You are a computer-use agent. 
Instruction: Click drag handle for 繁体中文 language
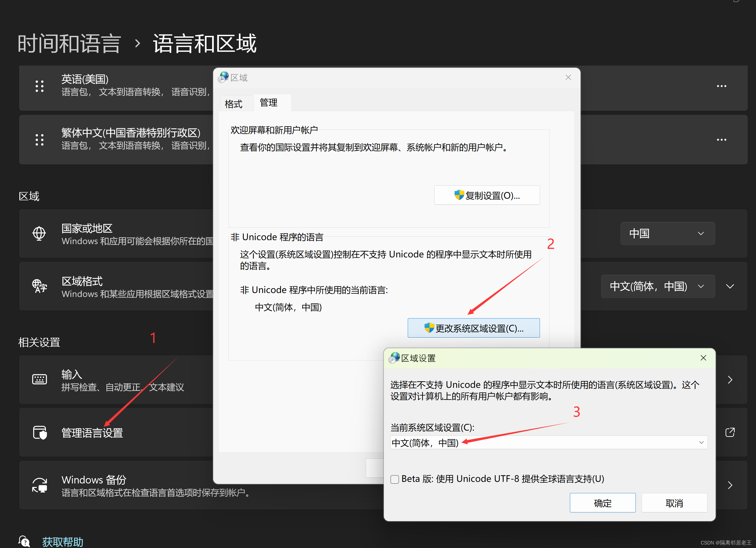pyautogui.click(x=40, y=140)
